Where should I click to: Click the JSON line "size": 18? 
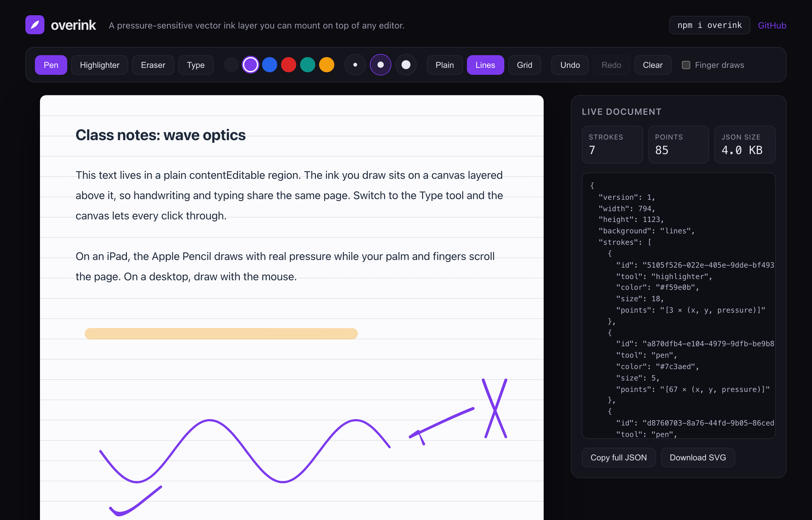pos(640,299)
